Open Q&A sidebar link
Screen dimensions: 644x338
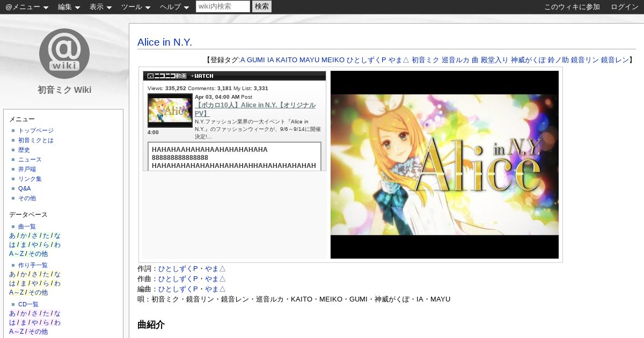tap(25, 188)
